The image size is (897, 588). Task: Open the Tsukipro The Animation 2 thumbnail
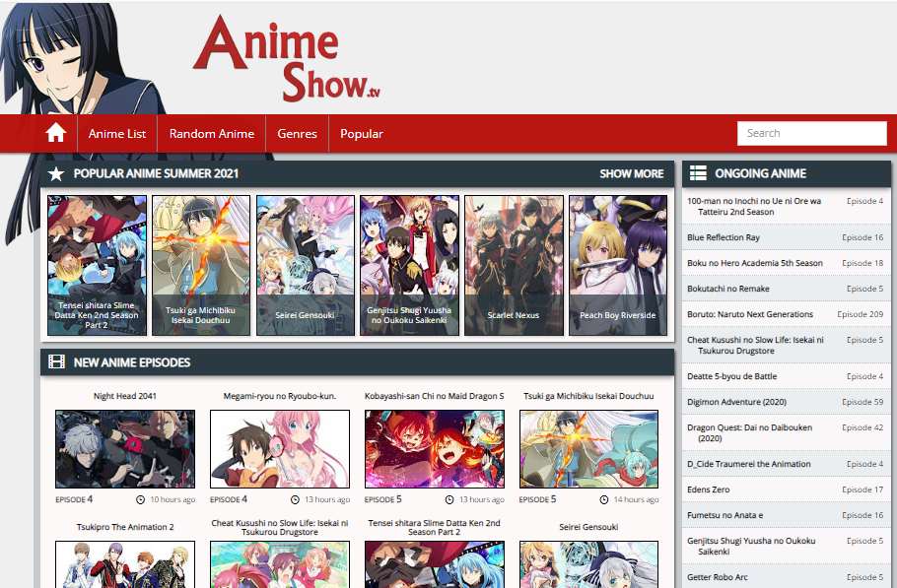pos(125,564)
